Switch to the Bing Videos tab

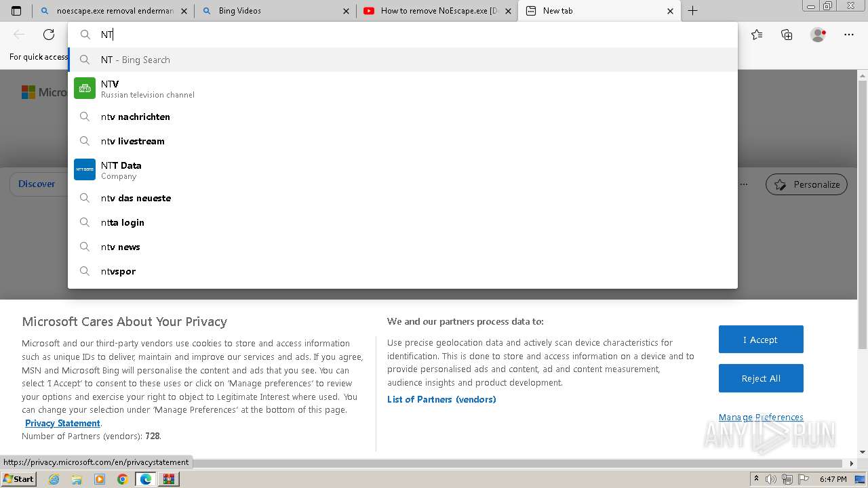coord(275,11)
